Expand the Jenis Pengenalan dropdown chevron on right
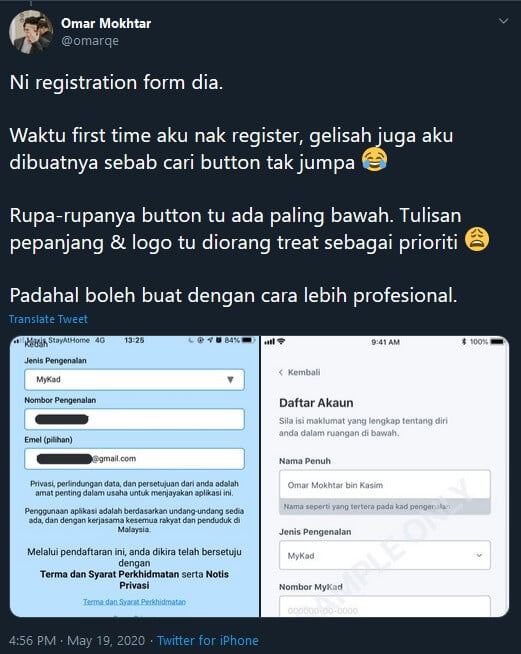The width and height of the screenshot is (521, 654). pos(479,555)
